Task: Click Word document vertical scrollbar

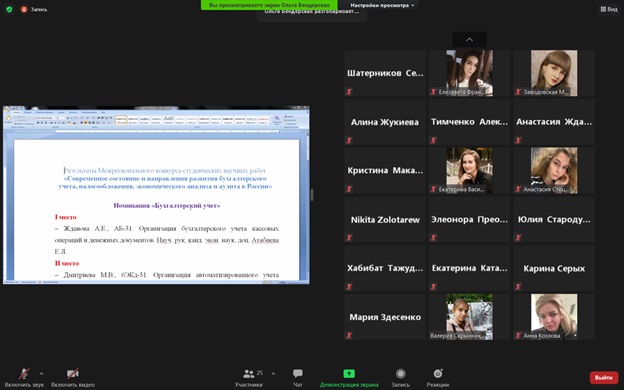Action: pyautogui.click(x=307, y=205)
